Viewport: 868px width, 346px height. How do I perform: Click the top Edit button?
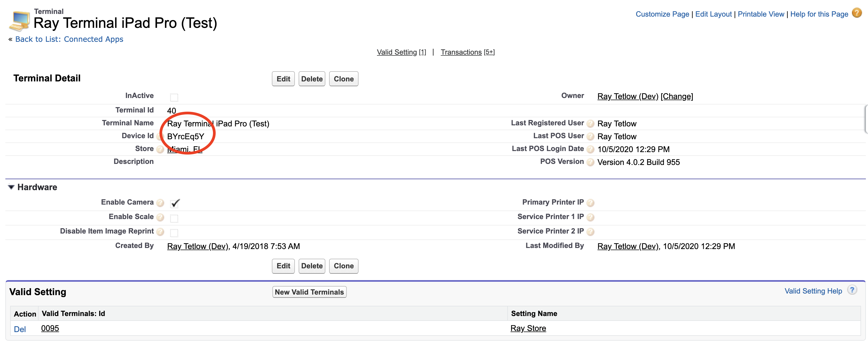pyautogui.click(x=283, y=79)
